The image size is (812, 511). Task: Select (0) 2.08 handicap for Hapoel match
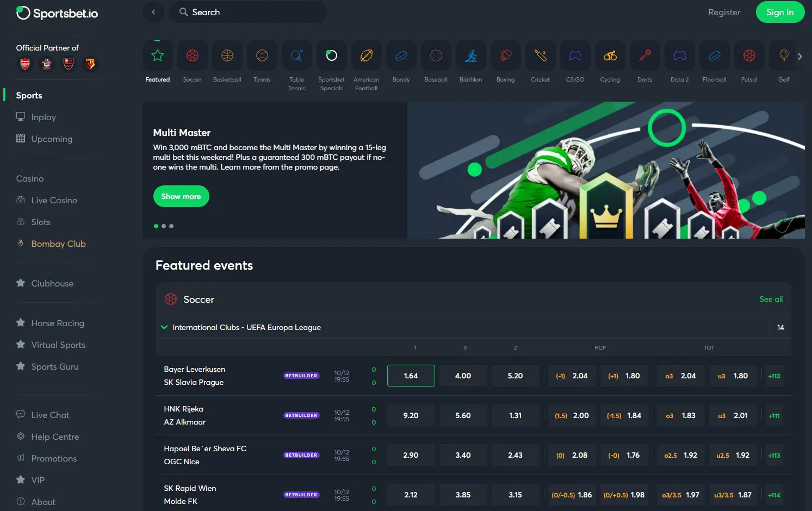pyautogui.click(x=572, y=455)
